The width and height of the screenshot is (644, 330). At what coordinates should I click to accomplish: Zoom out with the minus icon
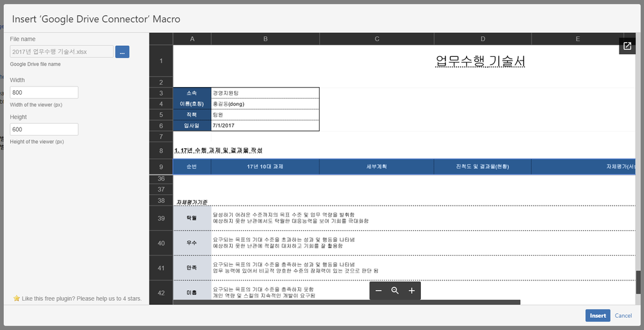point(378,291)
